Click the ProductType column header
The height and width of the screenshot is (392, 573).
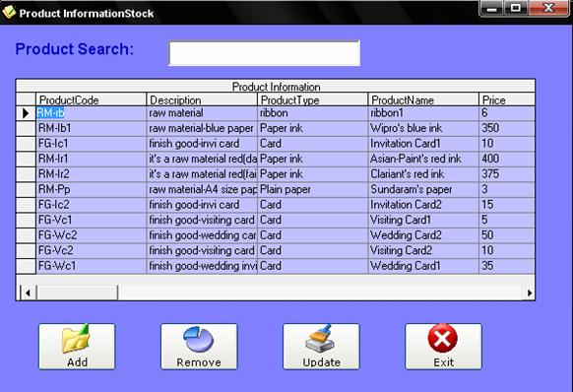[x=312, y=99]
